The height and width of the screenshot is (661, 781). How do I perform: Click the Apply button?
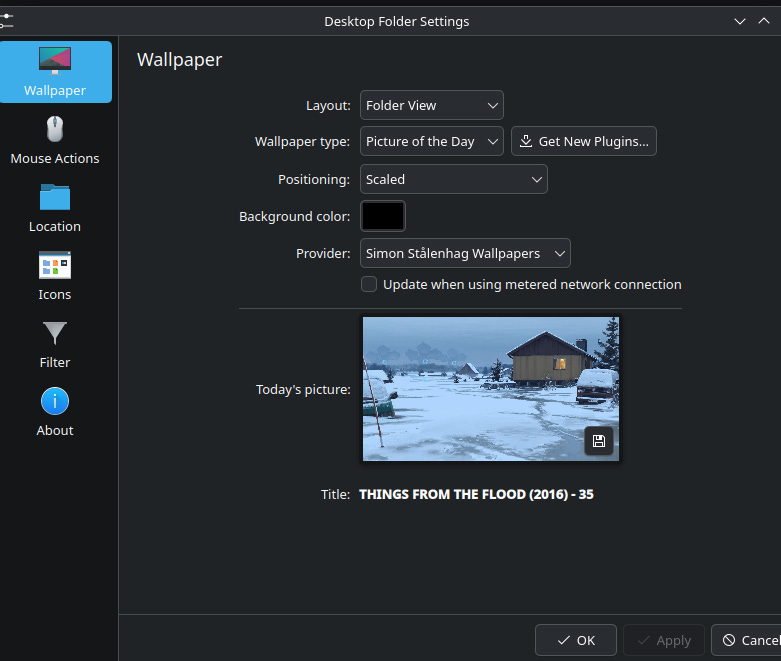point(664,640)
